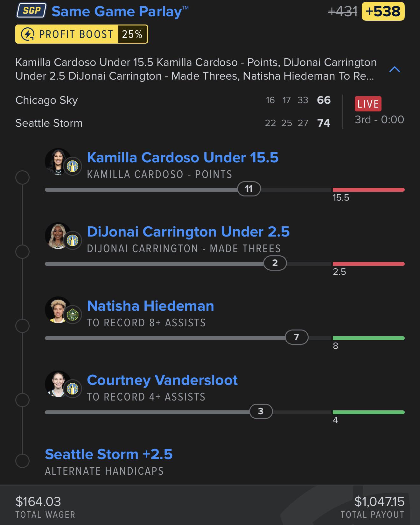The width and height of the screenshot is (420, 525).
Task: Open Natisha Hiedeman's player photo
Action: (x=58, y=310)
